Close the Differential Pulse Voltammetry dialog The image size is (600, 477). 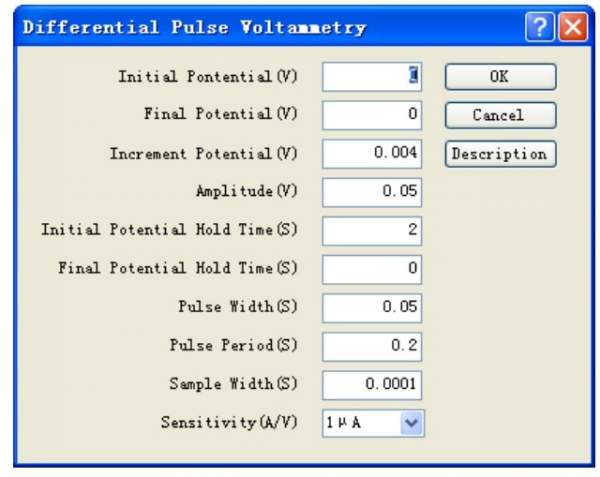pyautogui.click(x=573, y=27)
